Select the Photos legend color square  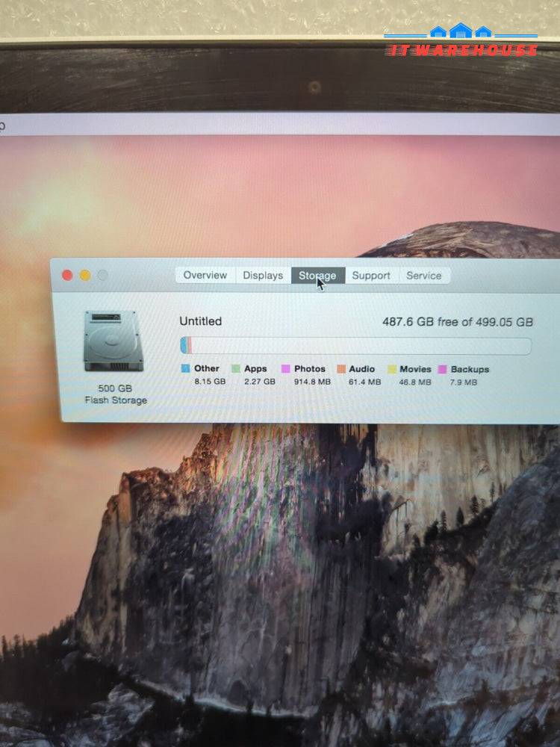click(285, 369)
